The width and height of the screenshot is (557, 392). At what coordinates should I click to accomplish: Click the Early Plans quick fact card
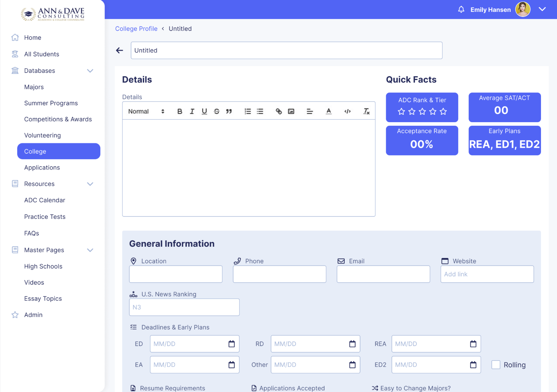click(x=505, y=140)
